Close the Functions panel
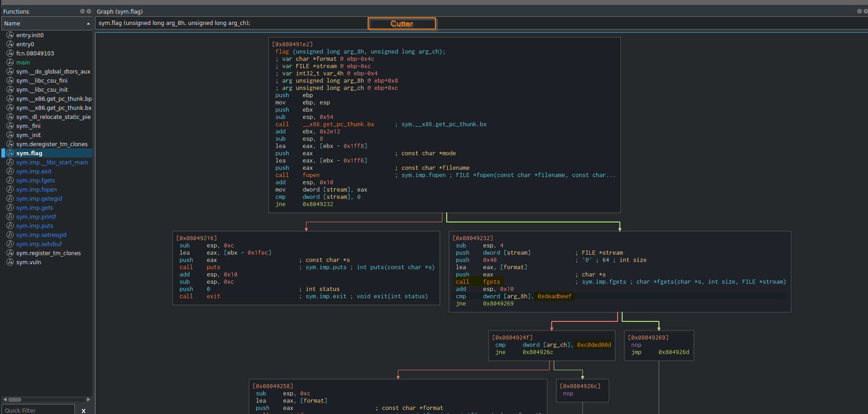868x414 pixels. 89,11
